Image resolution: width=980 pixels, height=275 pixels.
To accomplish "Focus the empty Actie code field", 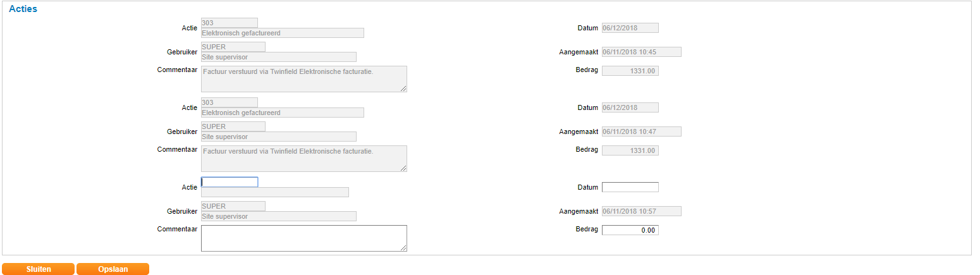I will [230, 182].
